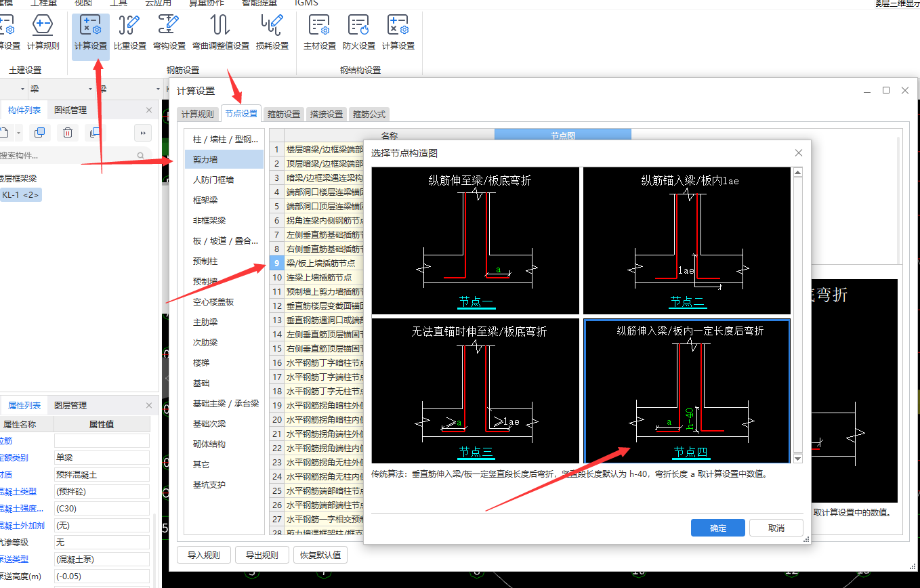Click the layer copy icon beside the trash icon
920x588 pixels.
[96, 132]
